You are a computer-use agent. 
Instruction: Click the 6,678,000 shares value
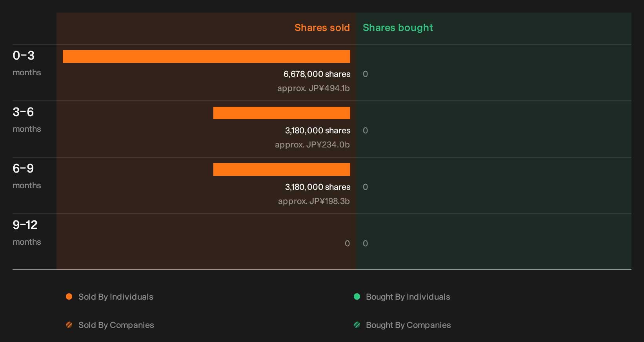tap(317, 74)
